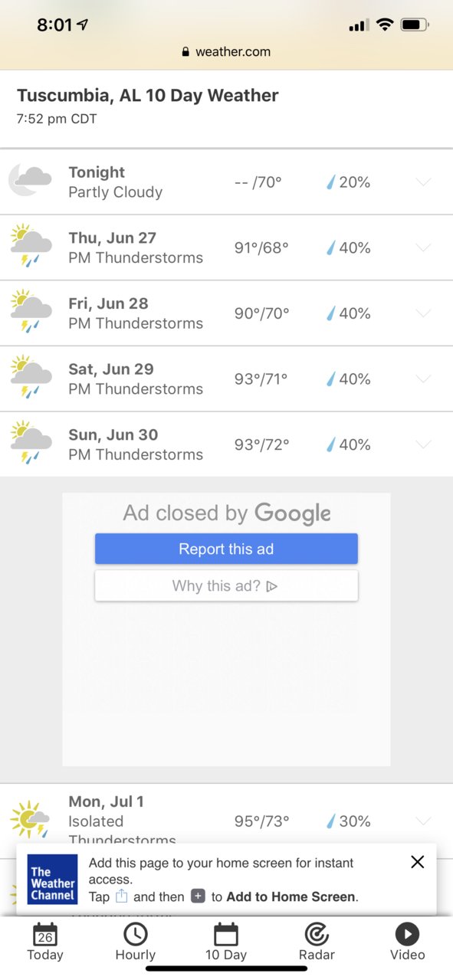Open the Hourly clock icon
This screenshot has width=453, height=980.
tap(136, 935)
